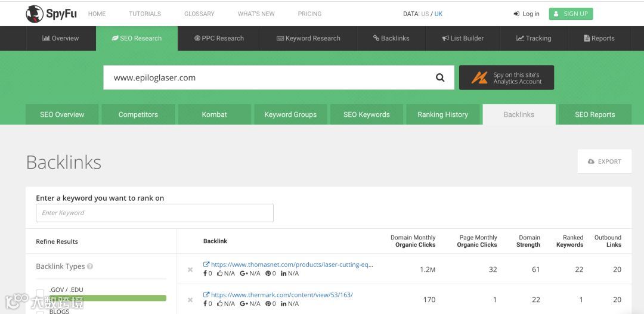Click the search magnifier icon
644x314 pixels.
440,77
